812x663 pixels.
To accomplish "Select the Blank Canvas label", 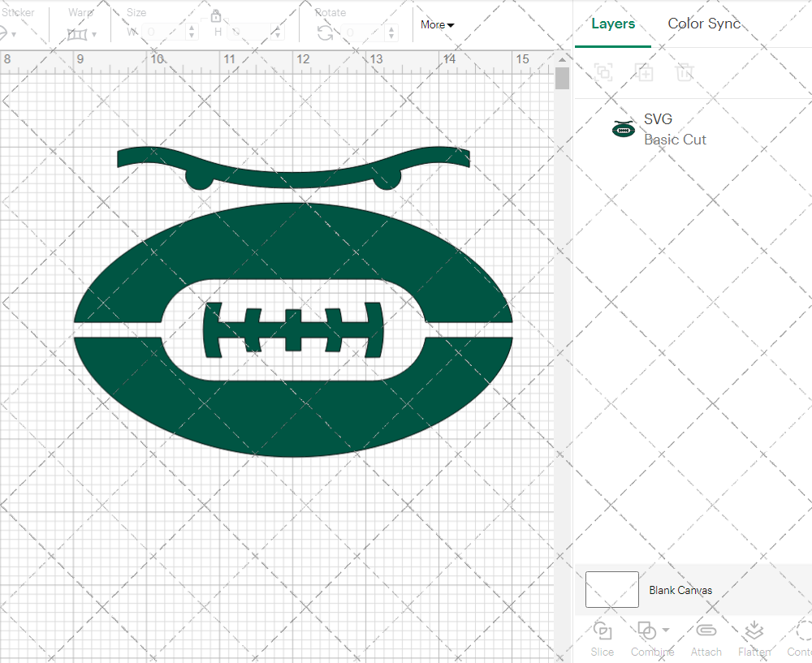I will pos(680,590).
